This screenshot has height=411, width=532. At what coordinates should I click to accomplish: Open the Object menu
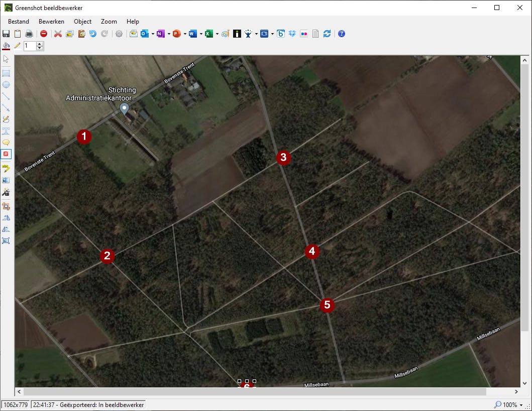point(82,22)
